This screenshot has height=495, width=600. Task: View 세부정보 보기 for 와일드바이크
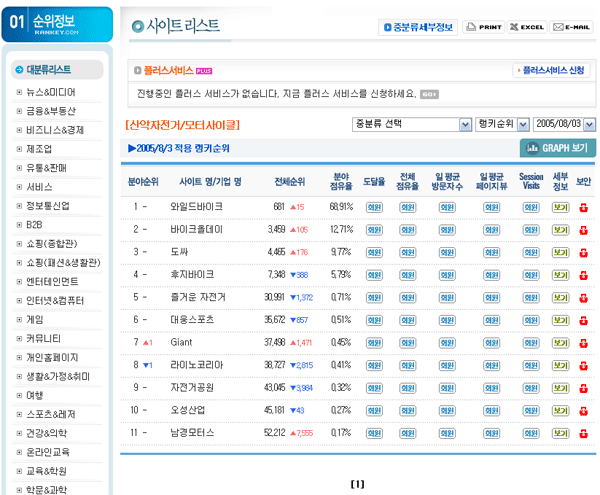560,207
